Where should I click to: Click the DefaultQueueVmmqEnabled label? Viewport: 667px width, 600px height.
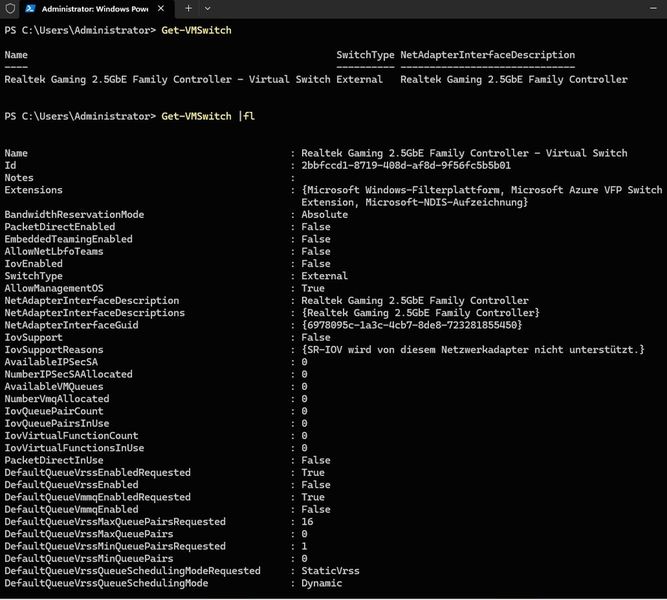[x=71, y=509]
